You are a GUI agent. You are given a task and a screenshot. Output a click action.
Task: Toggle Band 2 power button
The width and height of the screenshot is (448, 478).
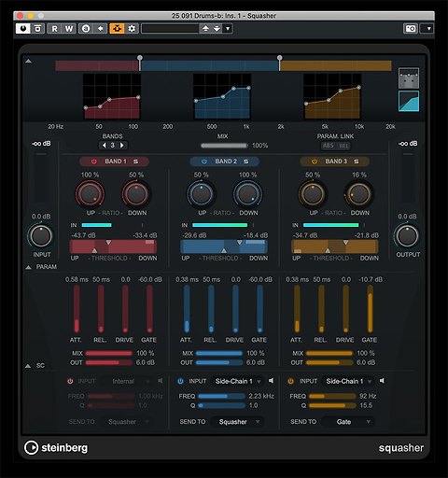204,162
